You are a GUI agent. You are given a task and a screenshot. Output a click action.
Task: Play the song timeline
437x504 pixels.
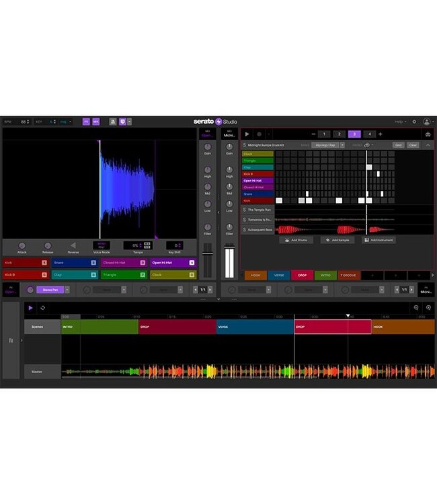click(x=30, y=308)
